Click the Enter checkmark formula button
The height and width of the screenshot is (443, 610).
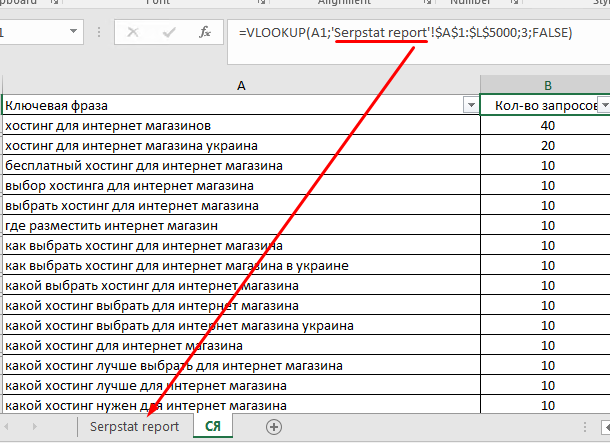click(x=169, y=32)
